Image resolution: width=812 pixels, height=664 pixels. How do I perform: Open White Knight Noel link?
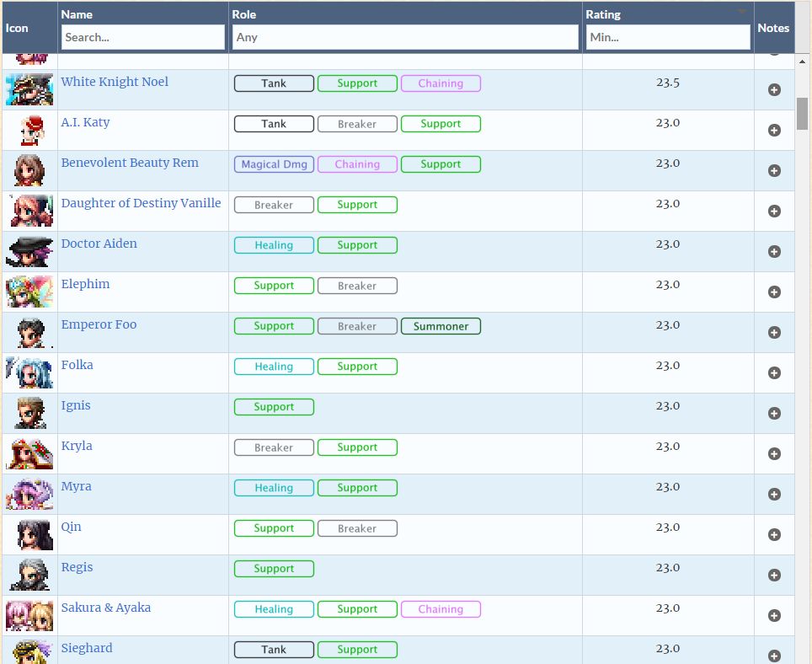click(115, 82)
